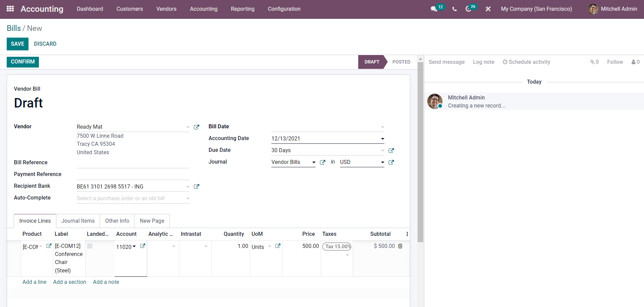Open external link for Recipient Bank
This screenshot has height=307, width=644.
[x=197, y=186]
